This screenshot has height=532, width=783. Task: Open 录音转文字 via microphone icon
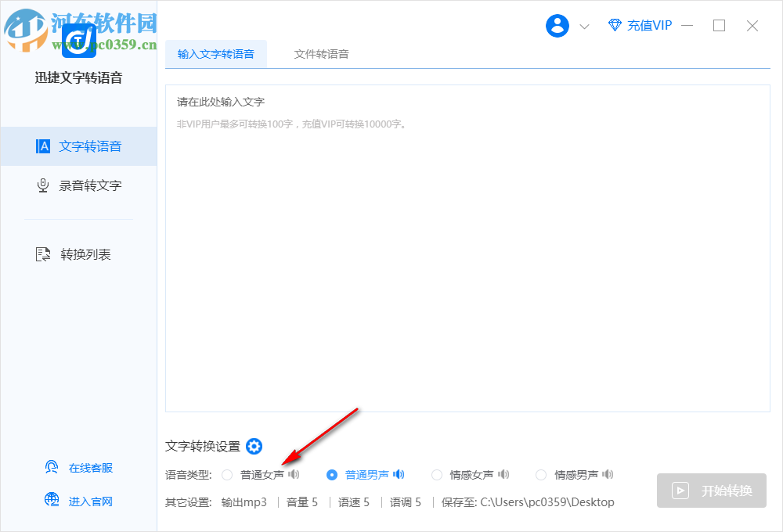(42, 185)
